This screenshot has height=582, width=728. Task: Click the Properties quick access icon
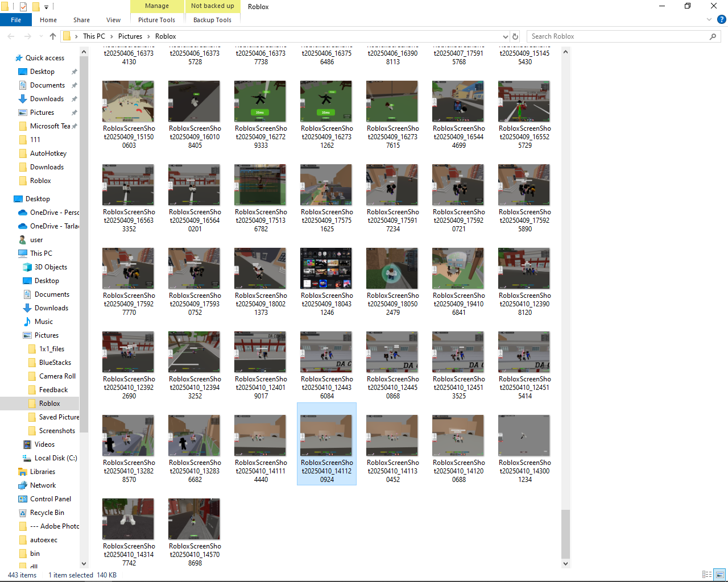[23, 7]
